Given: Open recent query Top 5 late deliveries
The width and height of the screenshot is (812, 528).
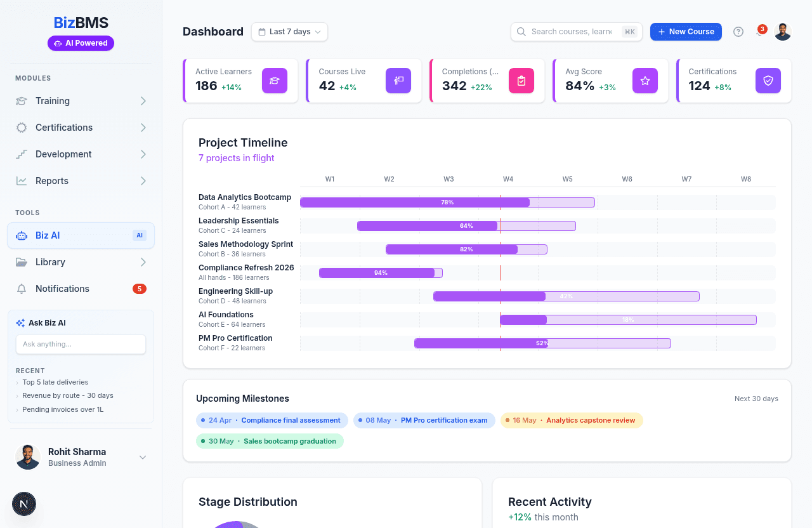Looking at the screenshot, I should (x=55, y=382).
